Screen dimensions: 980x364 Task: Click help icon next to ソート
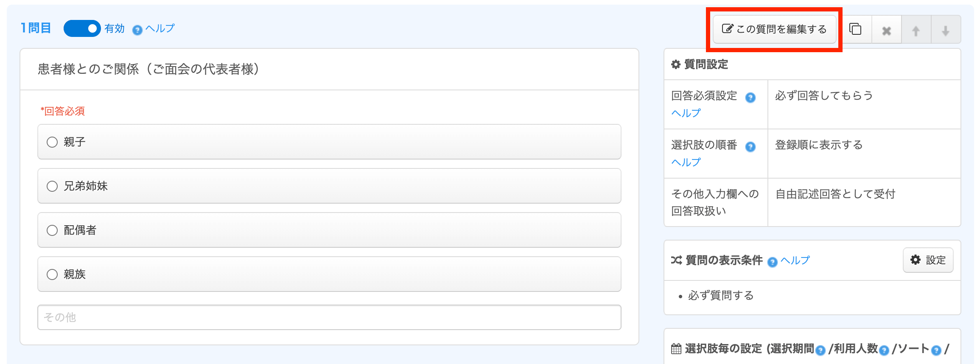936,350
